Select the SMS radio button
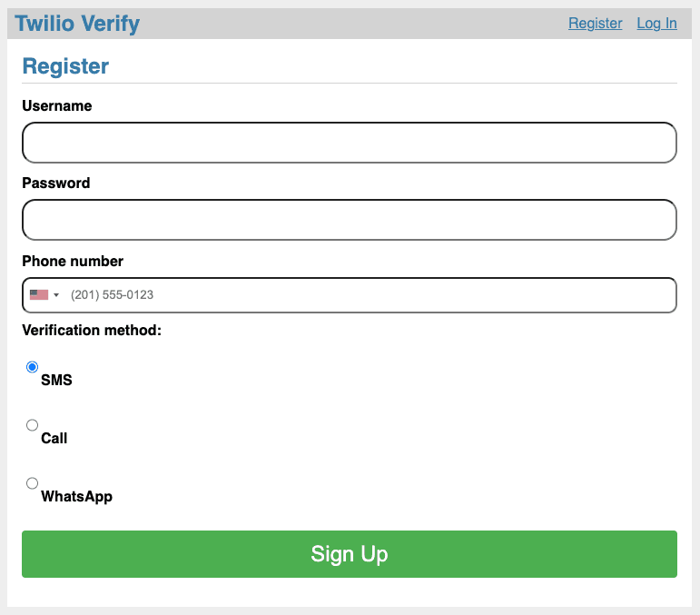700x615 pixels. [x=33, y=367]
